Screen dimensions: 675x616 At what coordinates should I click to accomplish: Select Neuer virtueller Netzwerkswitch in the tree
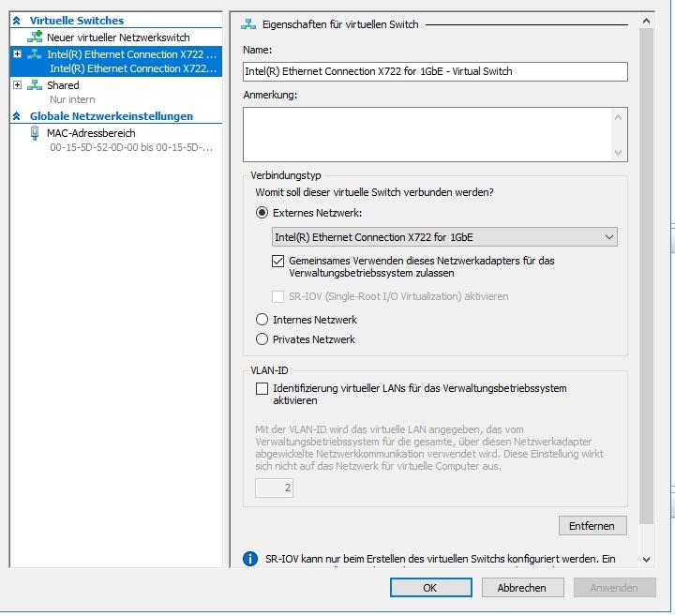118,38
